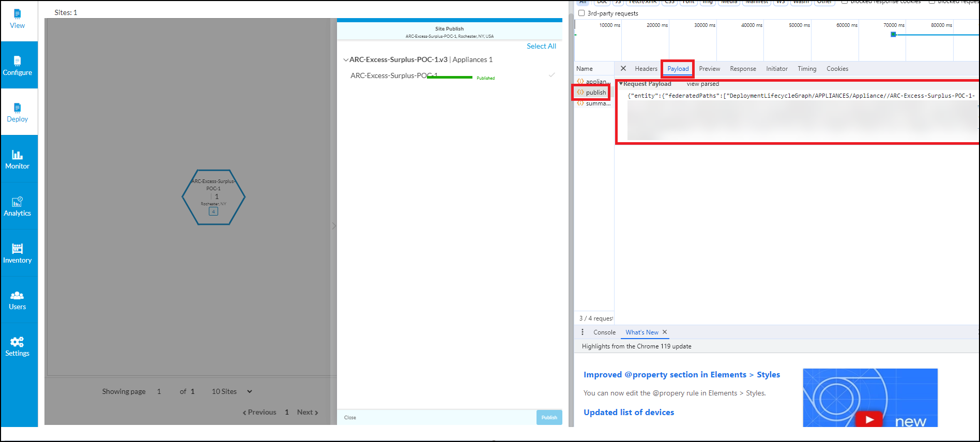Open Settings gear in sidebar
Viewport: 980px width, 442px height.
click(18, 346)
